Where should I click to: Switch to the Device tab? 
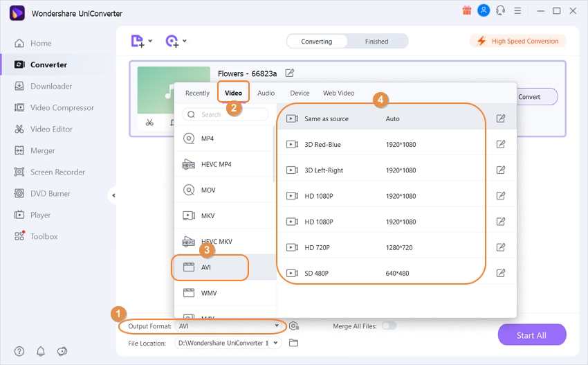pos(300,93)
